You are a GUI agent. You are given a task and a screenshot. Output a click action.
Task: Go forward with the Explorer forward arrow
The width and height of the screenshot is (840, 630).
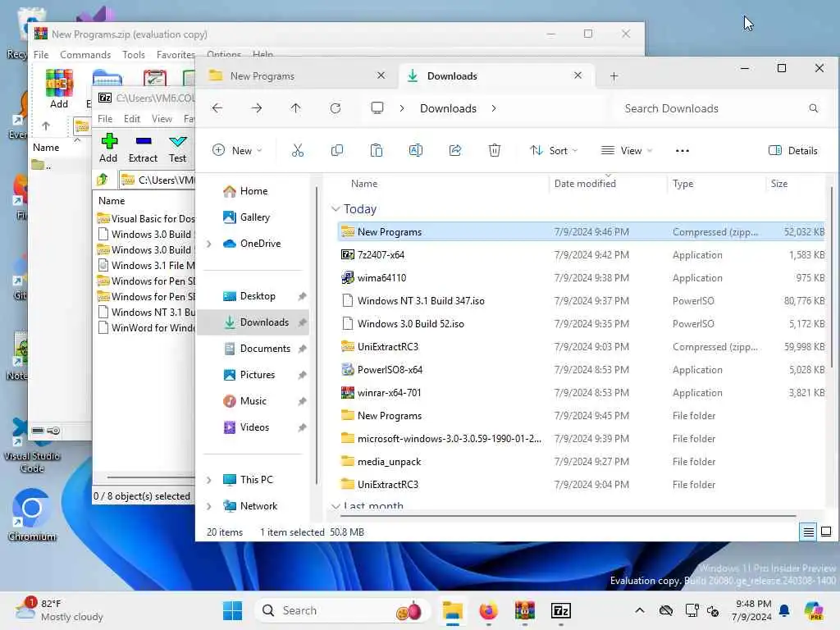[257, 108]
